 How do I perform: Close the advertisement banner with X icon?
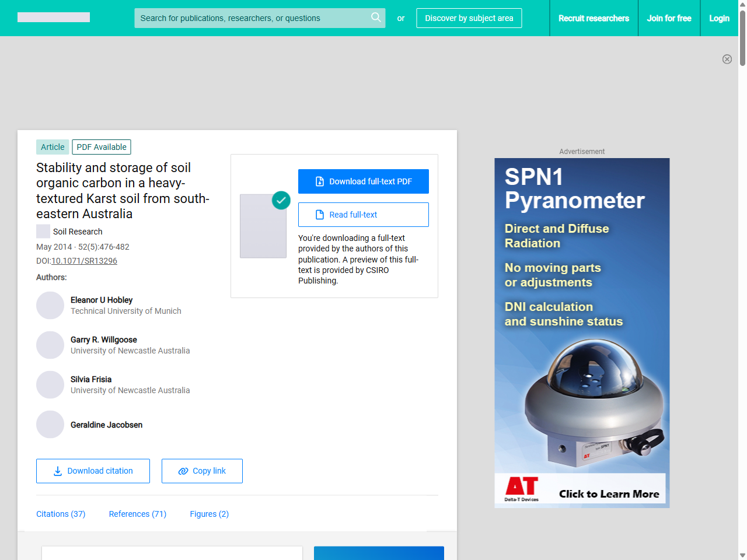click(727, 59)
